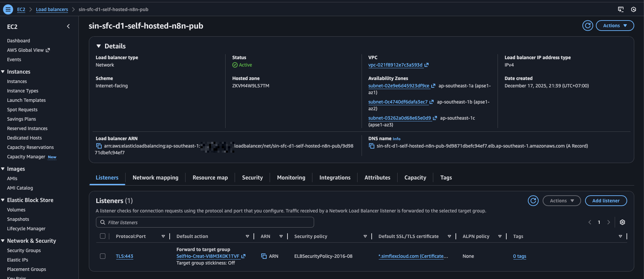644x279 pixels.
Task: Open the Listeners Actions dropdown
Action: point(562,201)
